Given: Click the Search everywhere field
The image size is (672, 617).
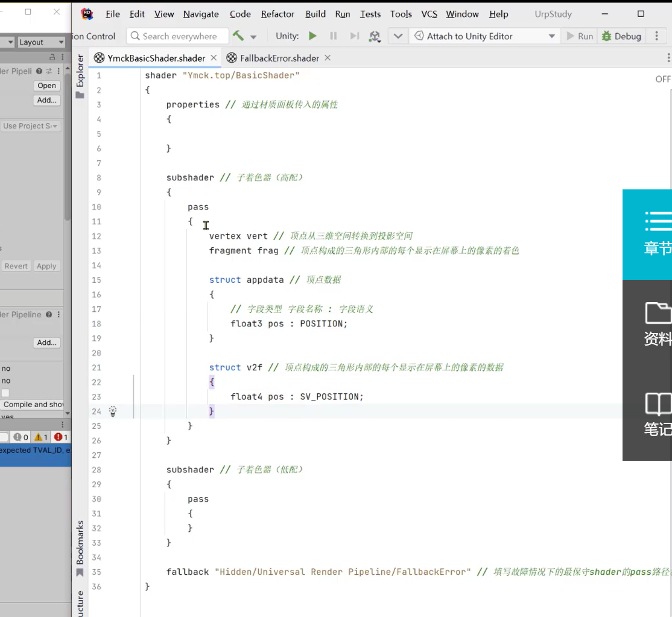Looking at the screenshot, I should point(177,36).
